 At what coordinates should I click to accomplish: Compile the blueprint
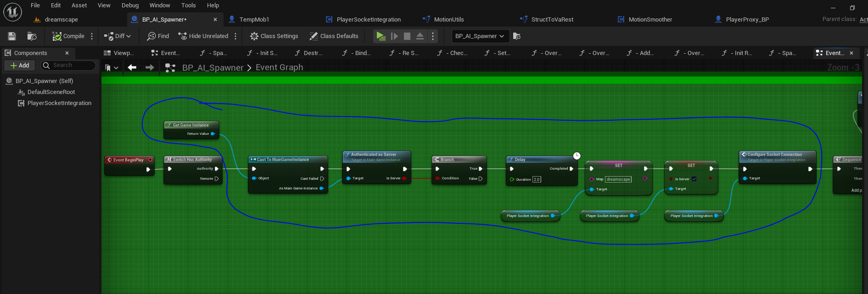point(68,36)
